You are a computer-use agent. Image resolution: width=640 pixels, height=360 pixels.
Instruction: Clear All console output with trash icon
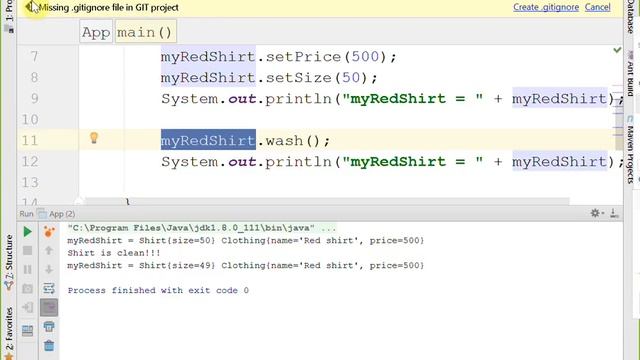pyautogui.click(x=49, y=346)
